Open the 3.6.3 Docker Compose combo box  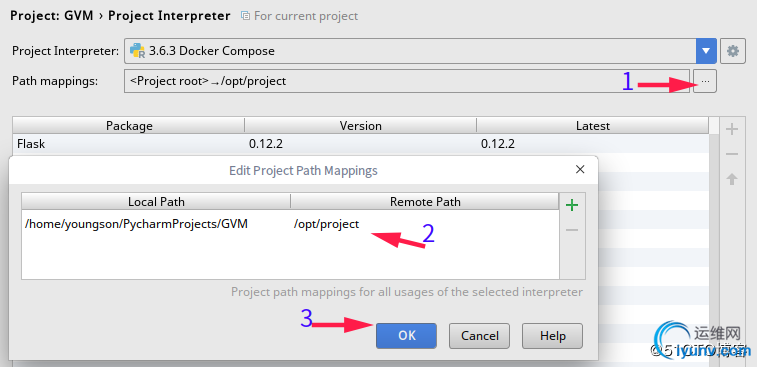420,51
